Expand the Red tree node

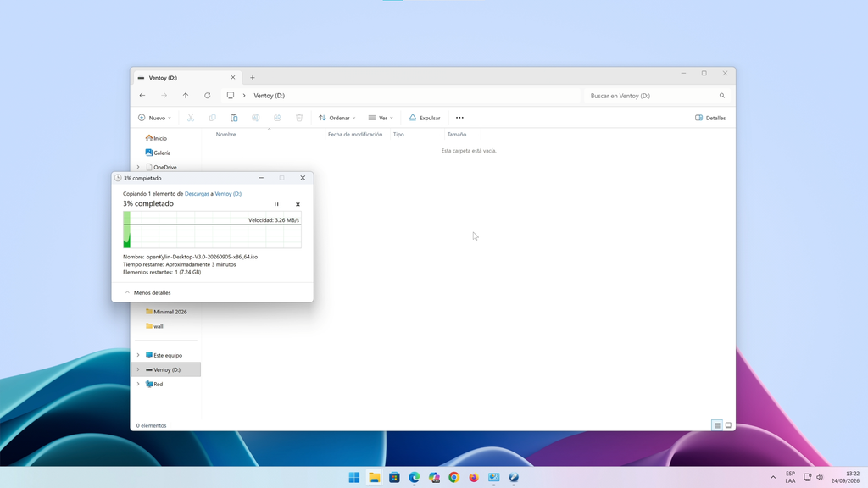click(x=138, y=384)
